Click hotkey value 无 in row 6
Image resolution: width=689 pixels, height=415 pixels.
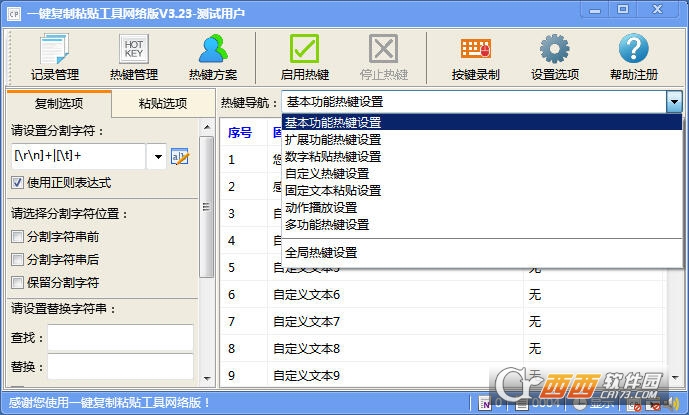pos(534,295)
